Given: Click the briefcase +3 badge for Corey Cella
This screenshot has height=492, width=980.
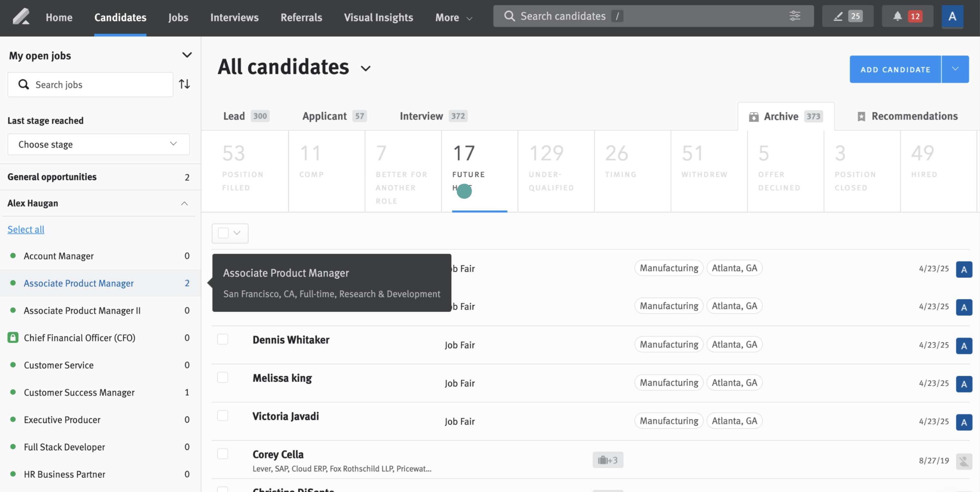Looking at the screenshot, I should tap(608, 460).
